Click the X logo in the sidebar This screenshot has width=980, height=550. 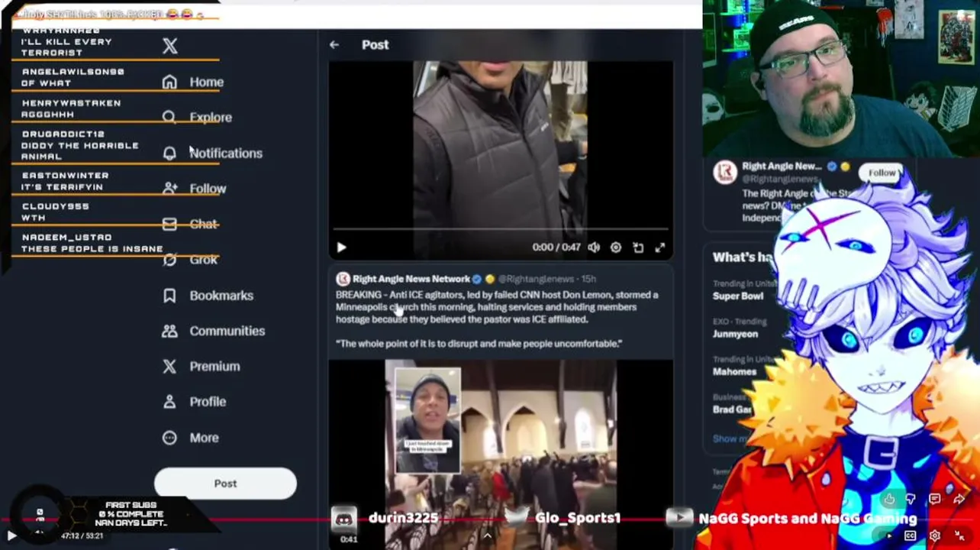coord(170,47)
